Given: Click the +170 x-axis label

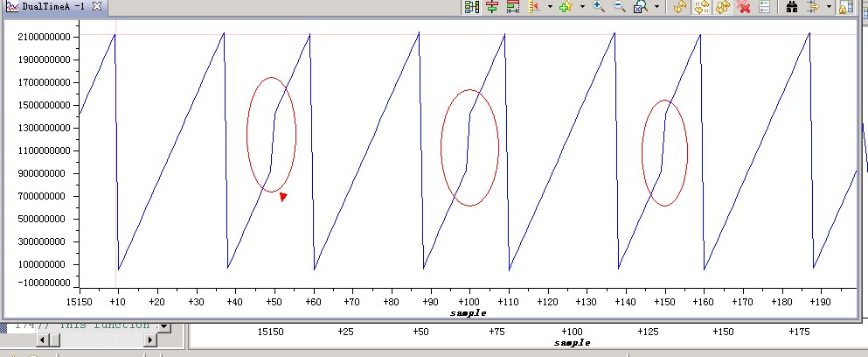Looking at the screenshot, I should tap(742, 302).
